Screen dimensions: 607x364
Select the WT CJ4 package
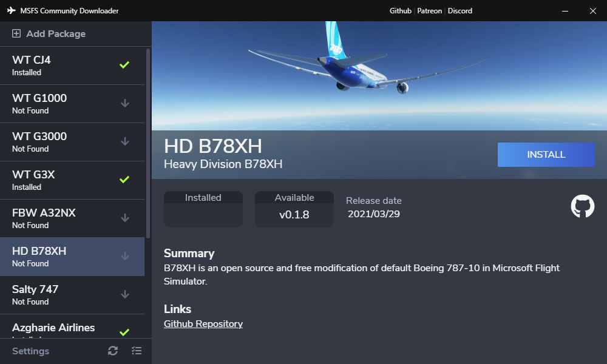tap(72, 66)
